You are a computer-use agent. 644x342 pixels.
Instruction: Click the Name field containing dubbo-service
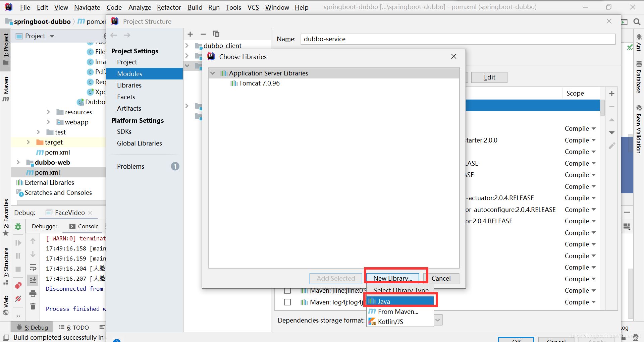(458, 39)
